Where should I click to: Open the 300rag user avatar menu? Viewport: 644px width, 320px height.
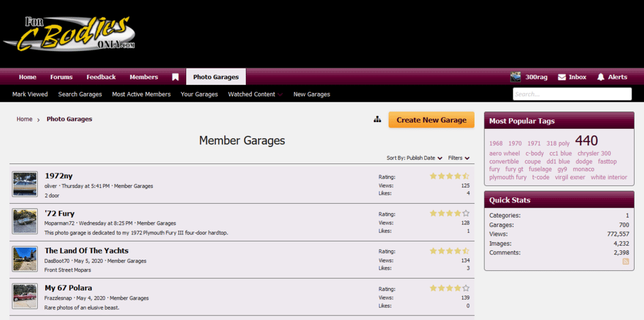click(x=515, y=77)
